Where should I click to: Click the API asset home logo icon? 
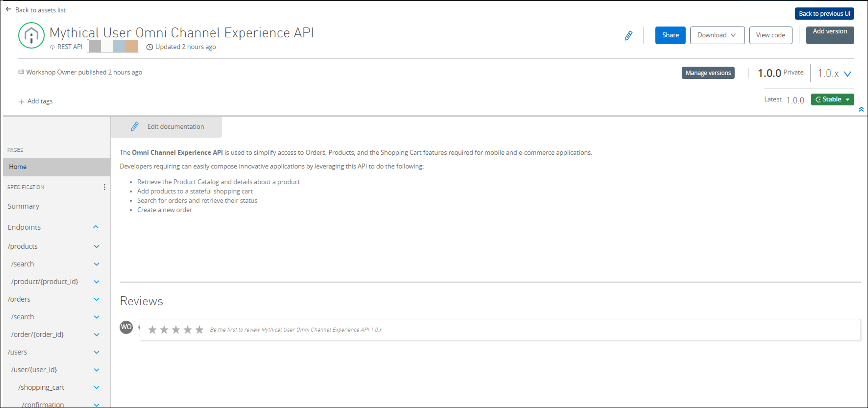31,35
